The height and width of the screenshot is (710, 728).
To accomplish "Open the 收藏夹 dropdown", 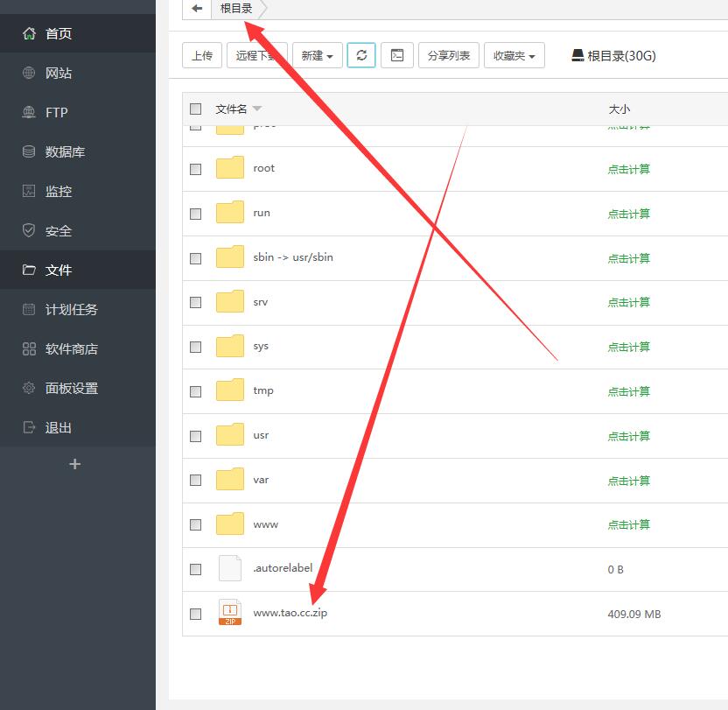I will [514, 55].
